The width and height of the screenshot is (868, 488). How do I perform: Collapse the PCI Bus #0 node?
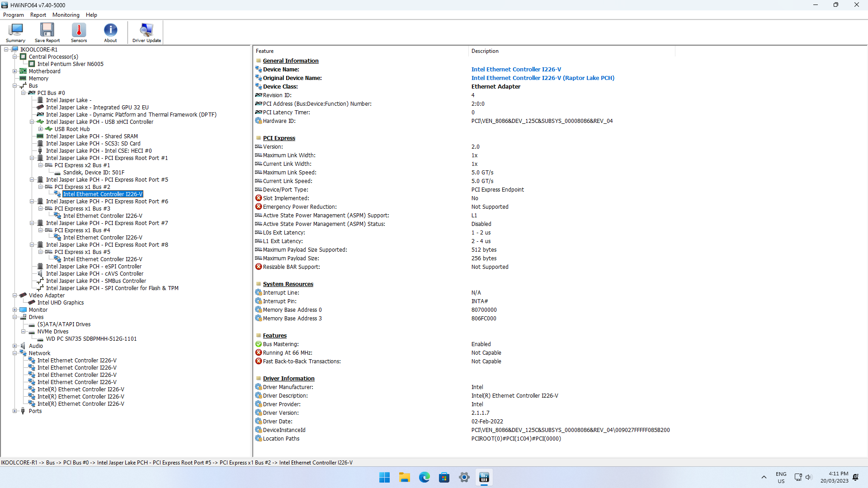click(x=23, y=93)
